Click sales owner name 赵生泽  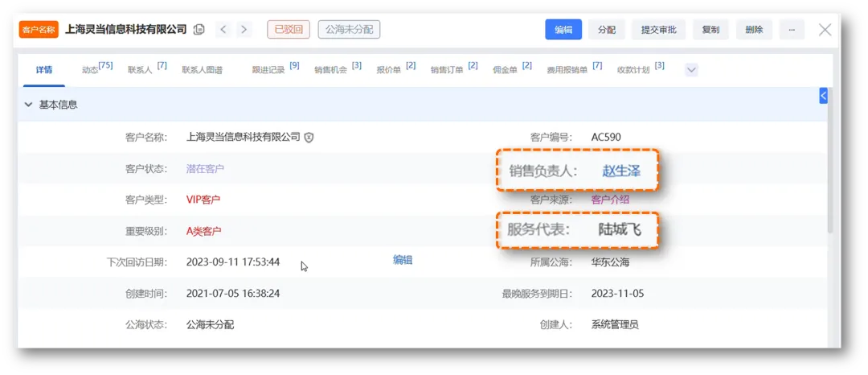pos(621,171)
